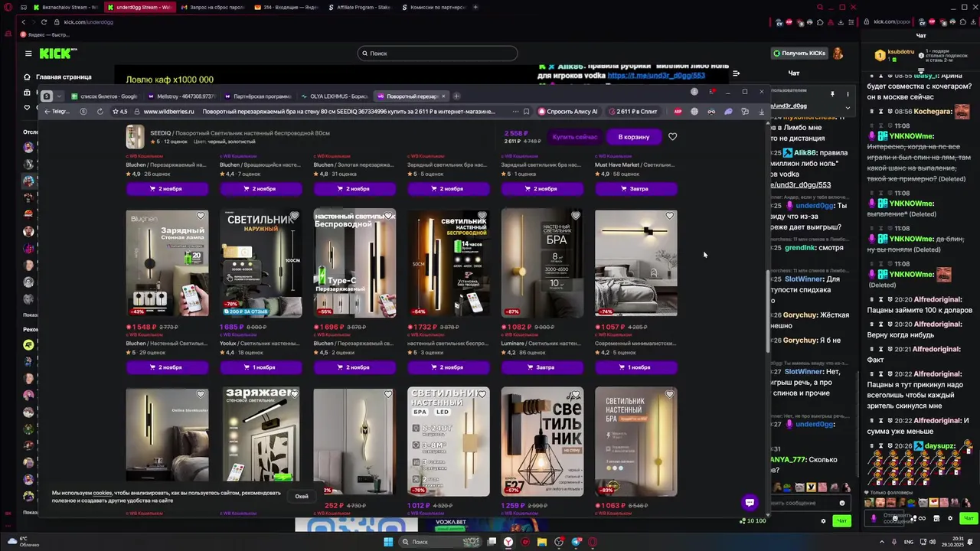Unpin the pinned chat message
Image resolution: width=980 pixels, height=551 pixels.
(x=832, y=94)
